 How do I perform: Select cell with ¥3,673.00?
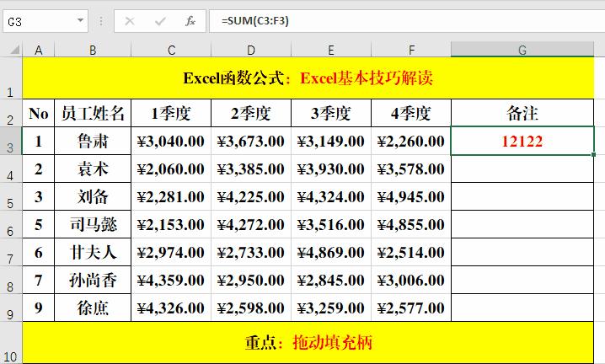251,141
